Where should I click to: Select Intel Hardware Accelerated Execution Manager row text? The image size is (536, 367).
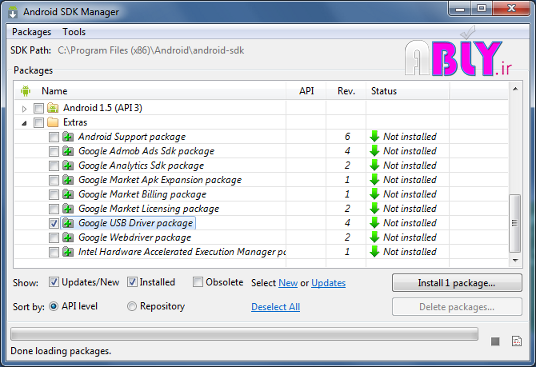pos(182,252)
